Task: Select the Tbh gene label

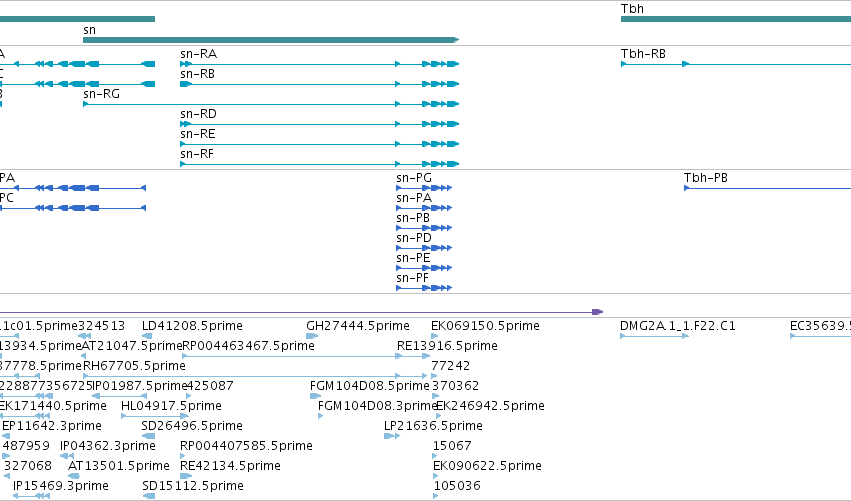Action: click(x=632, y=9)
